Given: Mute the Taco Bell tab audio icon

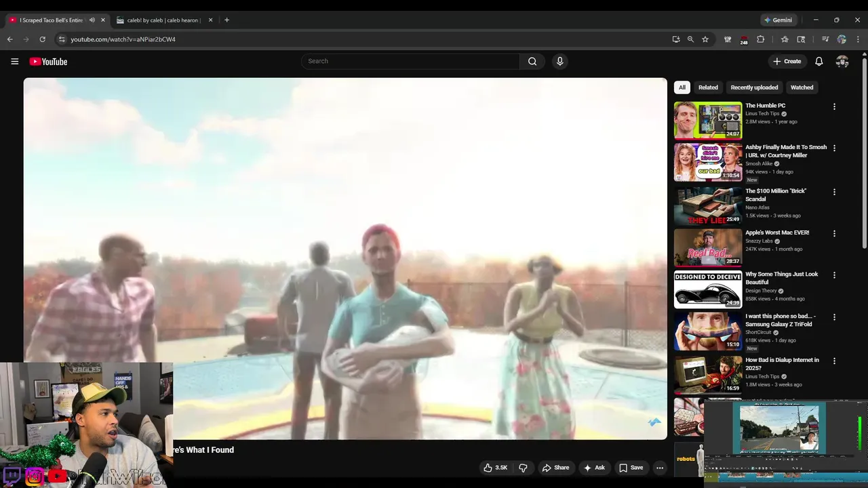Looking at the screenshot, I should point(92,20).
